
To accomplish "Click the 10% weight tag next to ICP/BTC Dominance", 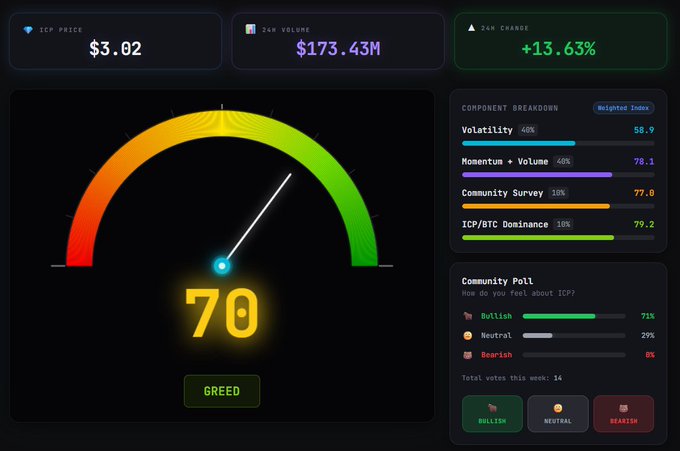I will tap(563, 224).
